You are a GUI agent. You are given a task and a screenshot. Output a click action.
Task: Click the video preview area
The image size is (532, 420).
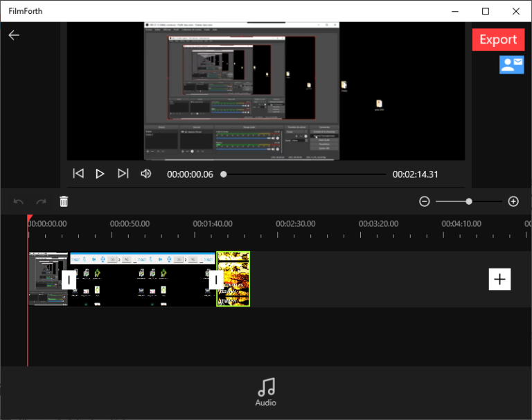[x=266, y=91]
